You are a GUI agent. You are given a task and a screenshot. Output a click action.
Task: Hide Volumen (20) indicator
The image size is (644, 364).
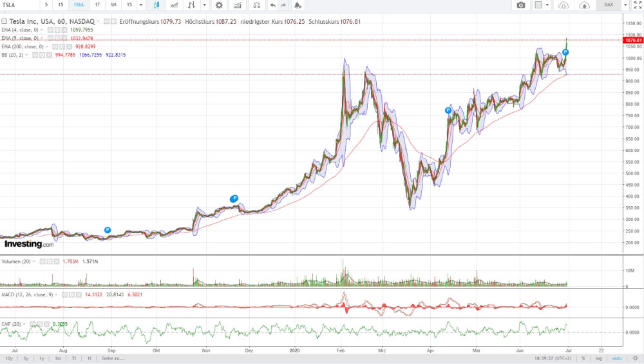coord(43,262)
